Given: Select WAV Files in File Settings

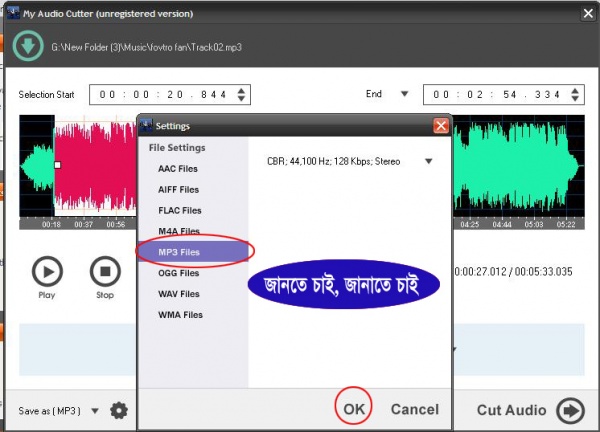Looking at the screenshot, I should point(179,294).
